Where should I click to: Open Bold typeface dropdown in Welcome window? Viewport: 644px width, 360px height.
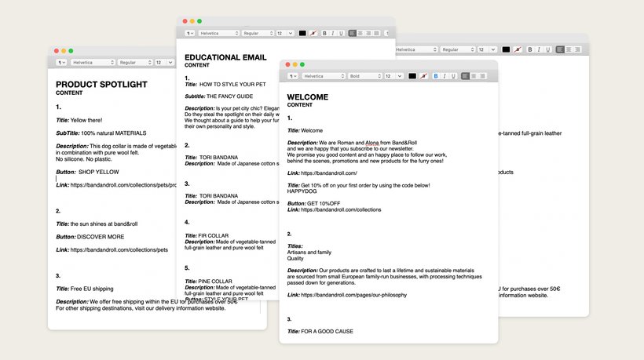point(364,76)
